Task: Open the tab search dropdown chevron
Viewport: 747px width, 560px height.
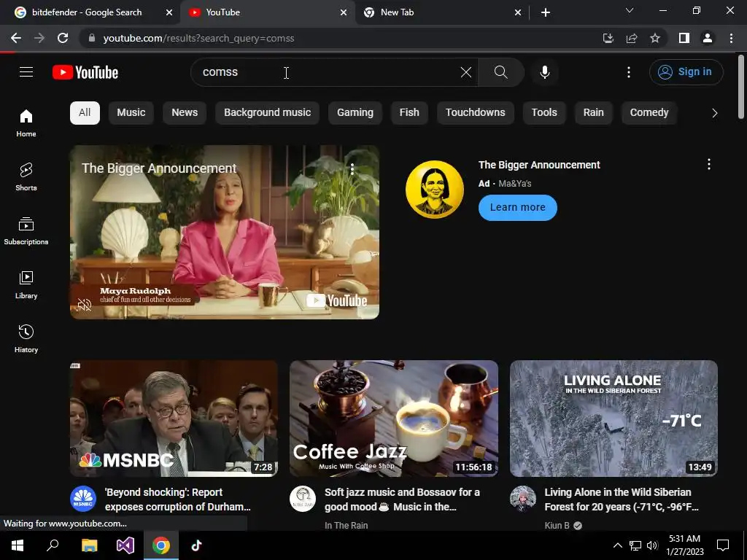Action: pyautogui.click(x=630, y=10)
